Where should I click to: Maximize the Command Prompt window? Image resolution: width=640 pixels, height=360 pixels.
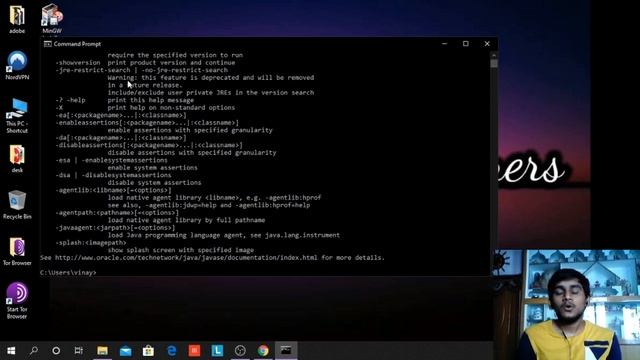click(466, 44)
